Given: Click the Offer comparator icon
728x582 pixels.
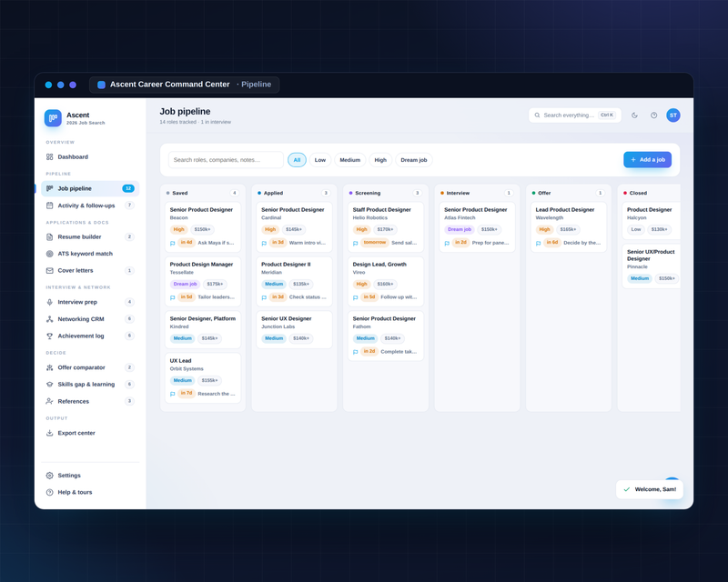Looking at the screenshot, I should pyautogui.click(x=50, y=367).
